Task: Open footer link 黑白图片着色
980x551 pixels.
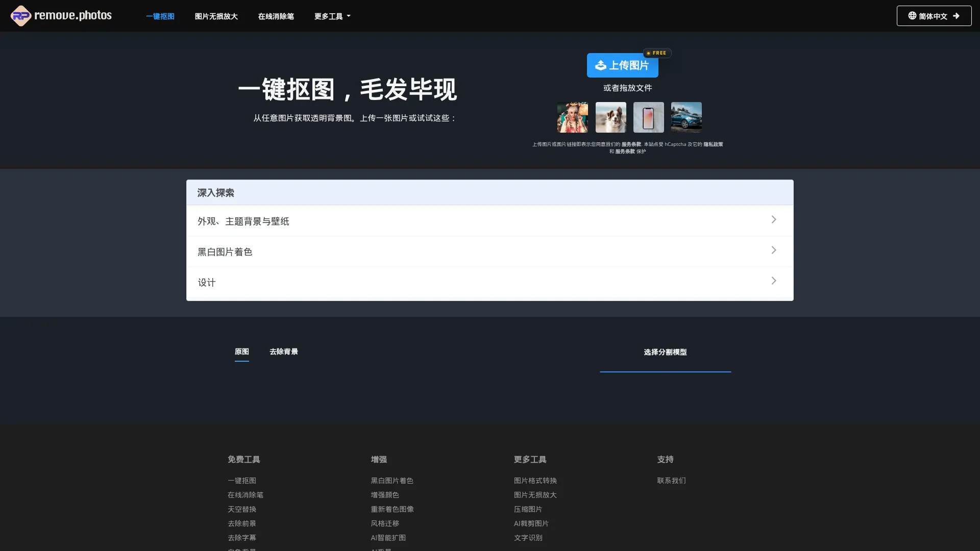Action: pos(392,481)
